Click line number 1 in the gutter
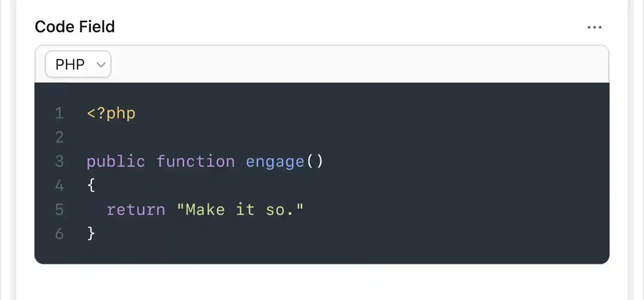Viewport: 644px width, 300px height. click(x=59, y=113)
